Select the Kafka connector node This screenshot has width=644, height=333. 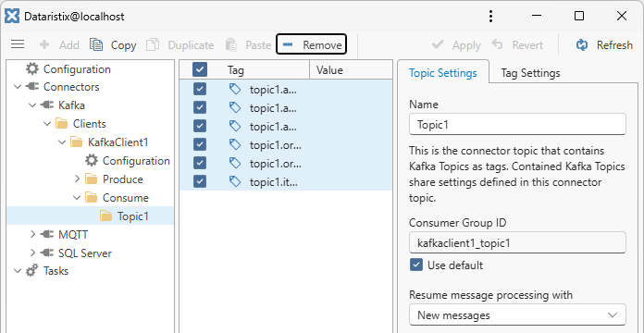pyautogui.click(x=62, y=105)
